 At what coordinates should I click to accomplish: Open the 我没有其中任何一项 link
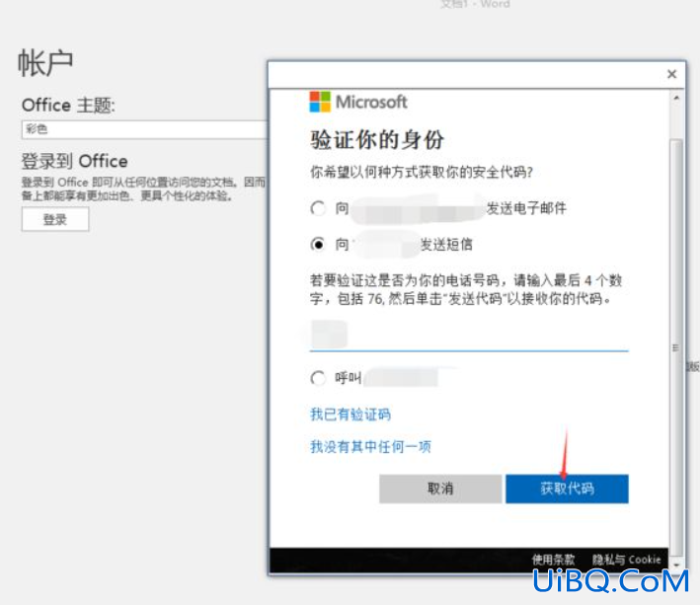point(370,446)
